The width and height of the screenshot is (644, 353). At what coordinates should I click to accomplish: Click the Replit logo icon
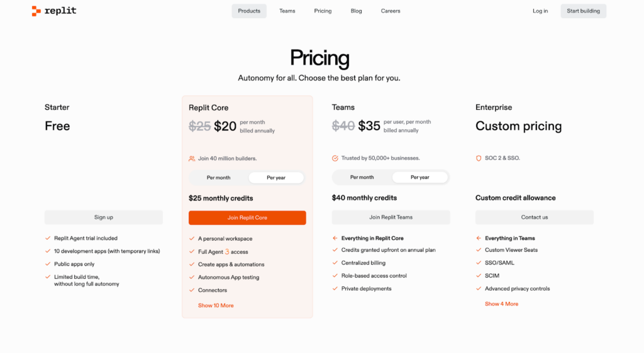[36, 11]
